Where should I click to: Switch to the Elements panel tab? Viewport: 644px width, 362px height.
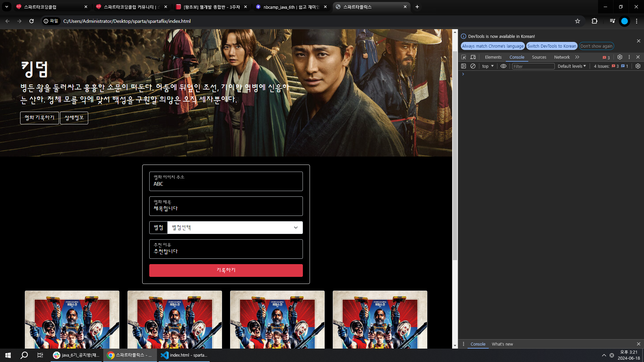493,57
